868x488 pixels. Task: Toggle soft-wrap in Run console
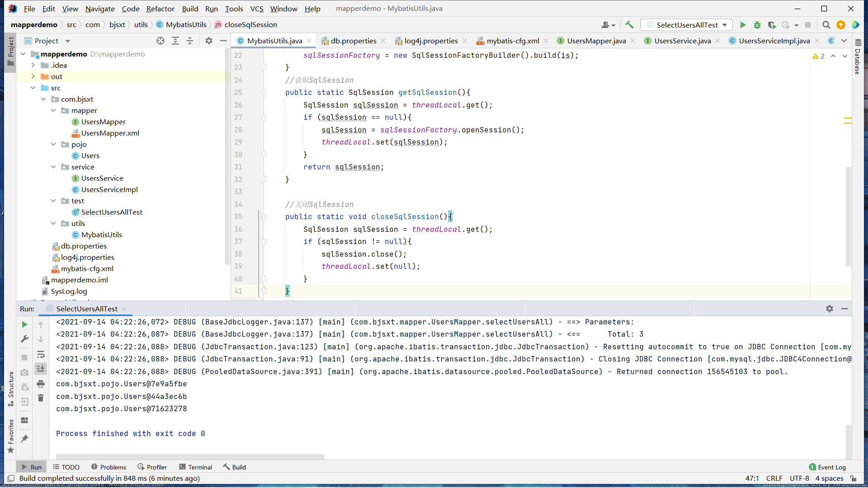(41, 354)
